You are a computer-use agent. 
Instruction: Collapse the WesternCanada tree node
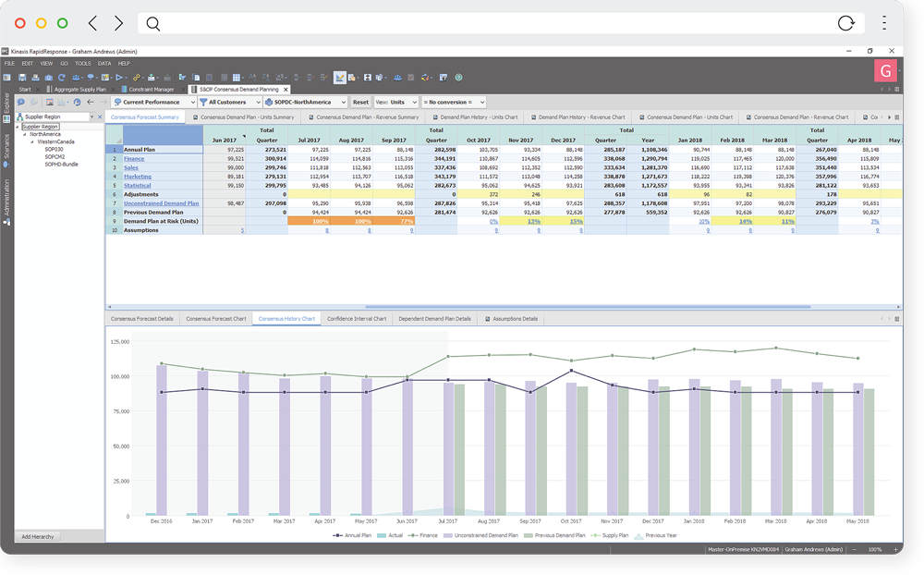click(x=32, y=142)
